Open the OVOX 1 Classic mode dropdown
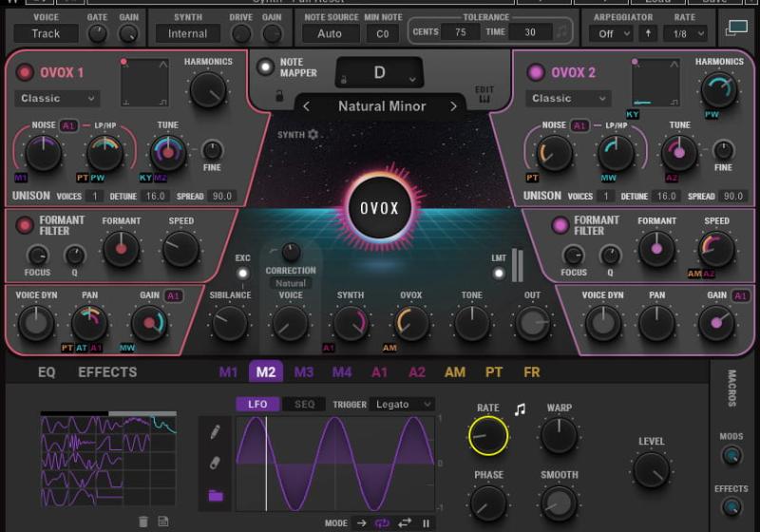 (57, 98)
